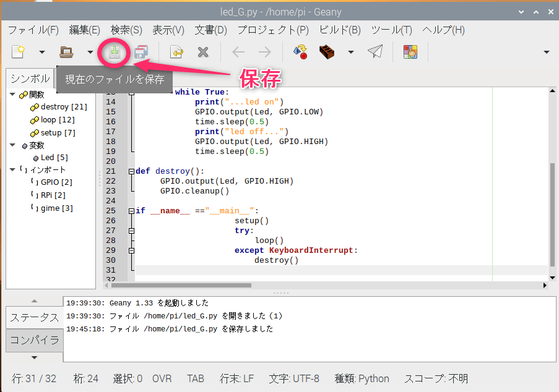This screenshot has width=559, height=392.
Task: Expand the toolbar overflow arrow
Action: (546, 53)
